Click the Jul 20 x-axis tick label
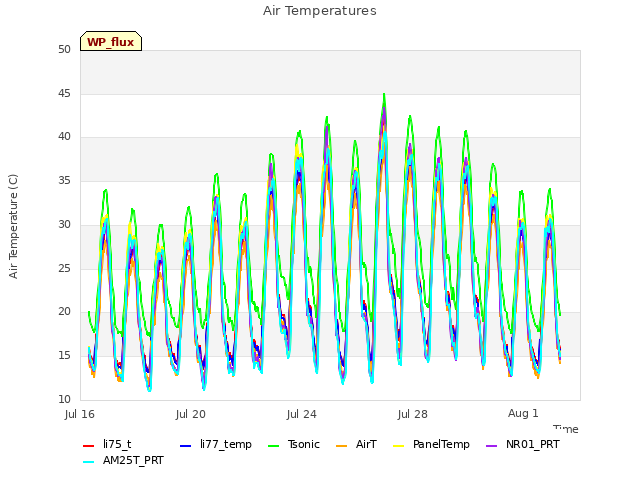Image resolution: width=640 pixels, height=480 pixels. tap(191, 414)
